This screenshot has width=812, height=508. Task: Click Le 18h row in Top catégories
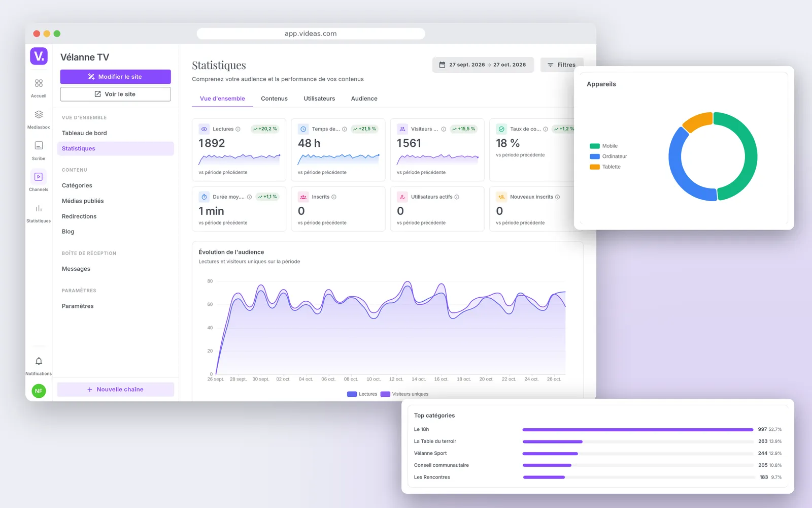pyautogui.click(x=598, y=429)
